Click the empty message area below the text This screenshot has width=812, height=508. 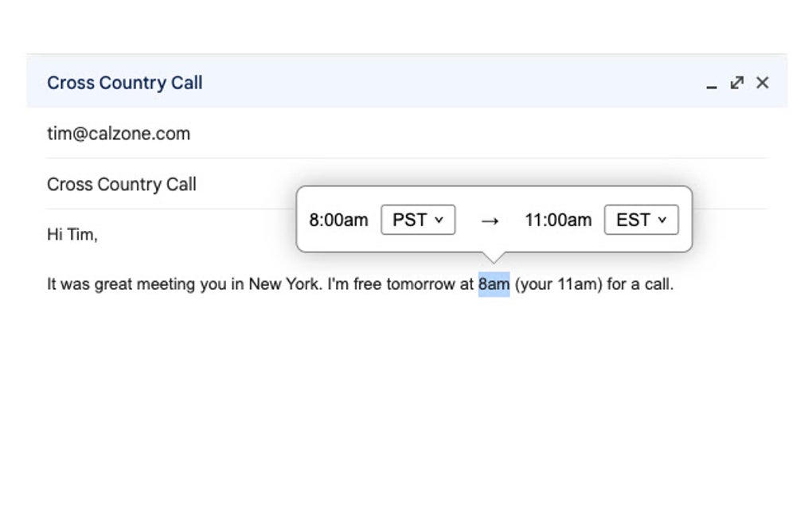(398, 382)
